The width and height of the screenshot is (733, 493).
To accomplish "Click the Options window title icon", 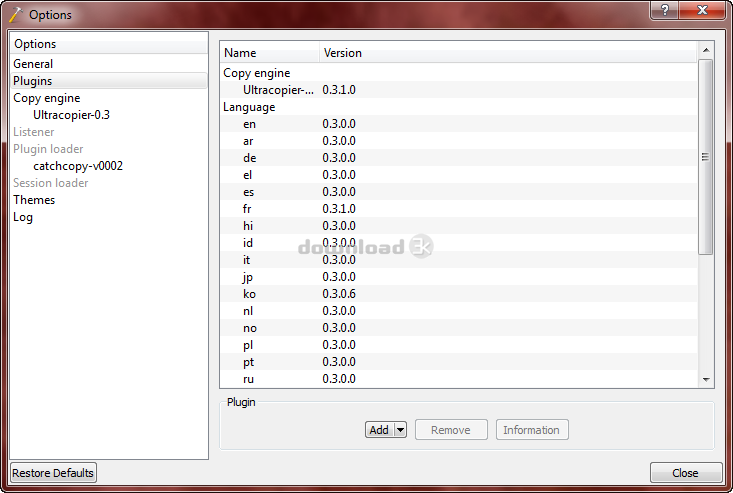I will (15, 15).
